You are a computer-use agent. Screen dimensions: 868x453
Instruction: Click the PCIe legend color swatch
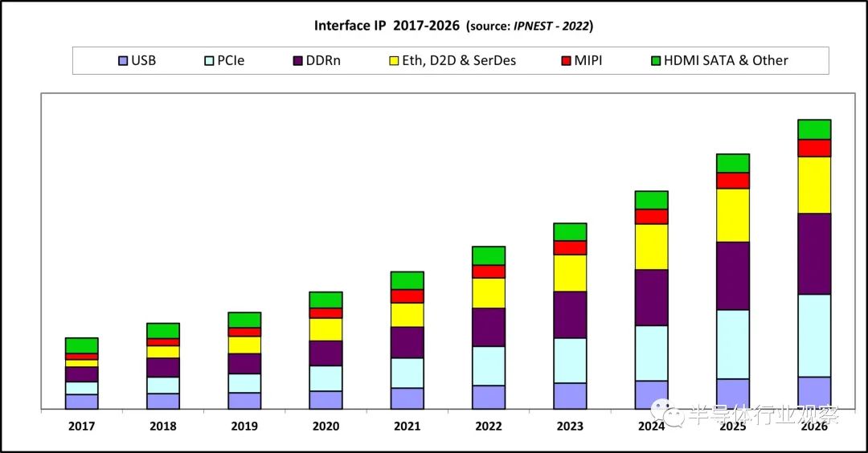209,61
